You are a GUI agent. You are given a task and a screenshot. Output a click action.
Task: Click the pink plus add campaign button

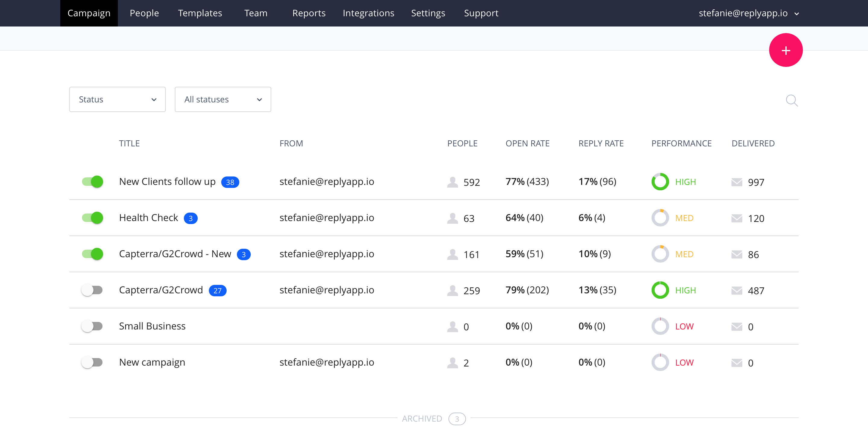pos(785,50)
